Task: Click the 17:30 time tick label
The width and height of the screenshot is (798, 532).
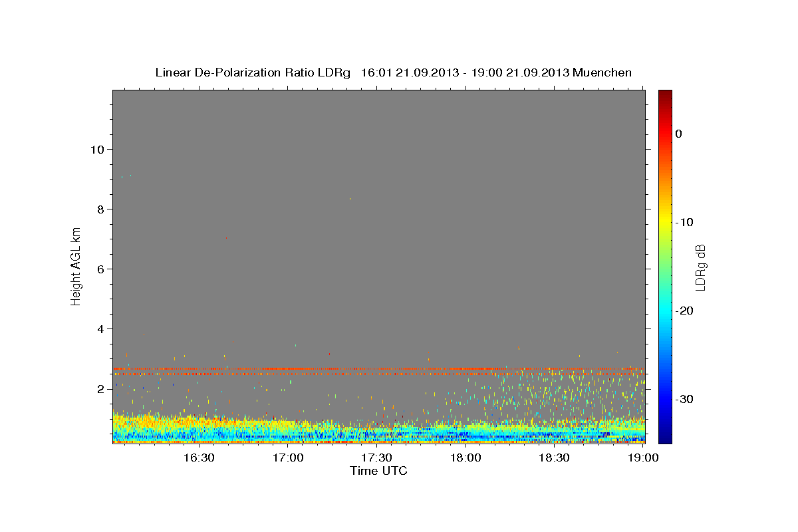Action: (x=376, y=458)
